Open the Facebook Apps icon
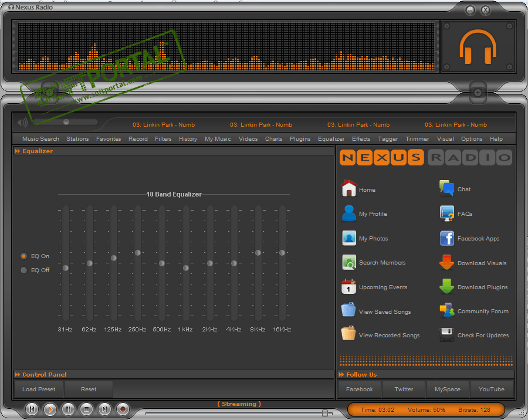 447,238
